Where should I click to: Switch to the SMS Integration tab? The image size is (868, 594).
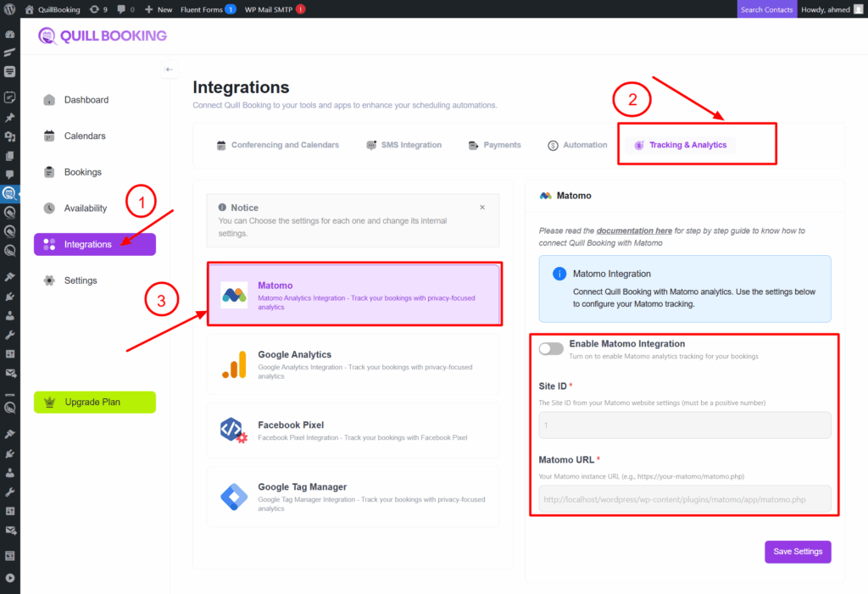tap(403, 145)
